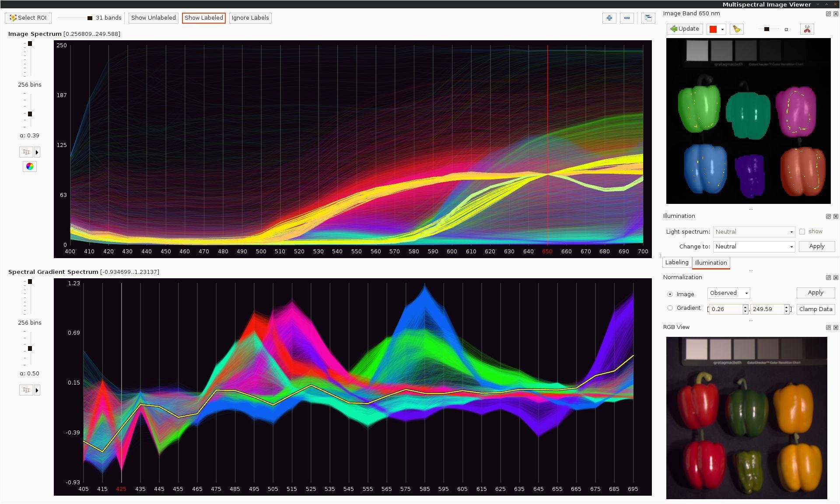Viewport: 840px width, 504px height.
Task: Click the blue minus zoom-out icon
Action: (627, 18)
